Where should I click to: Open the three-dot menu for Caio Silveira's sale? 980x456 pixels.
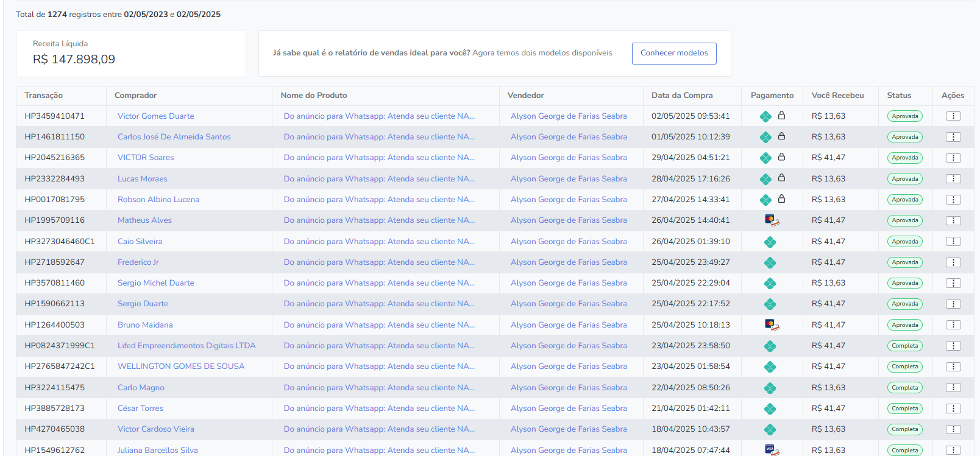click(953, 242)
